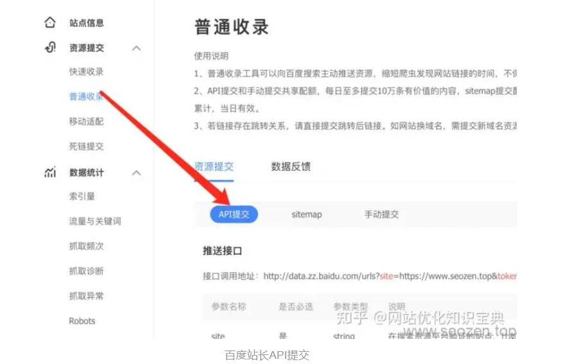Select 普通收录 in the sidebar
Viewport: 588px width, 364px height.
86,97
